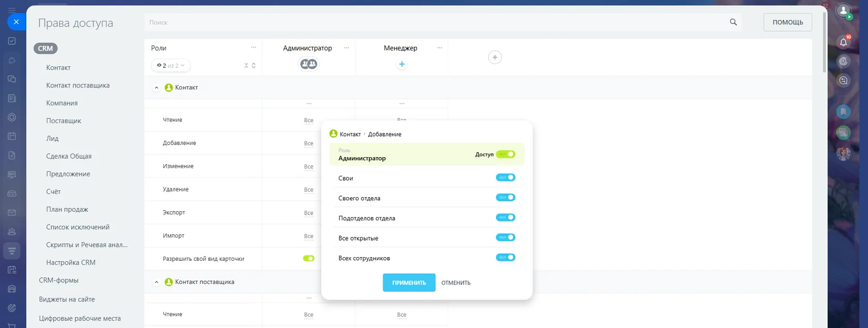Toggle the Подотделов отдела switch
Image resolution: width=868 pixels, height=328 pixels.
coord(506,217)
